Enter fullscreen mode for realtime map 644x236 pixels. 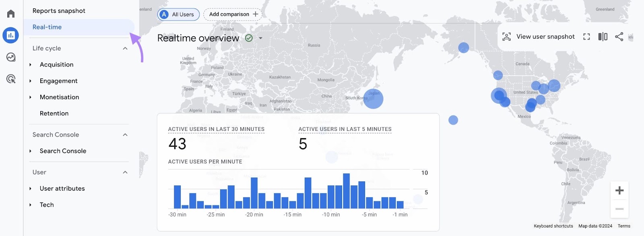(x=586, y=37)
